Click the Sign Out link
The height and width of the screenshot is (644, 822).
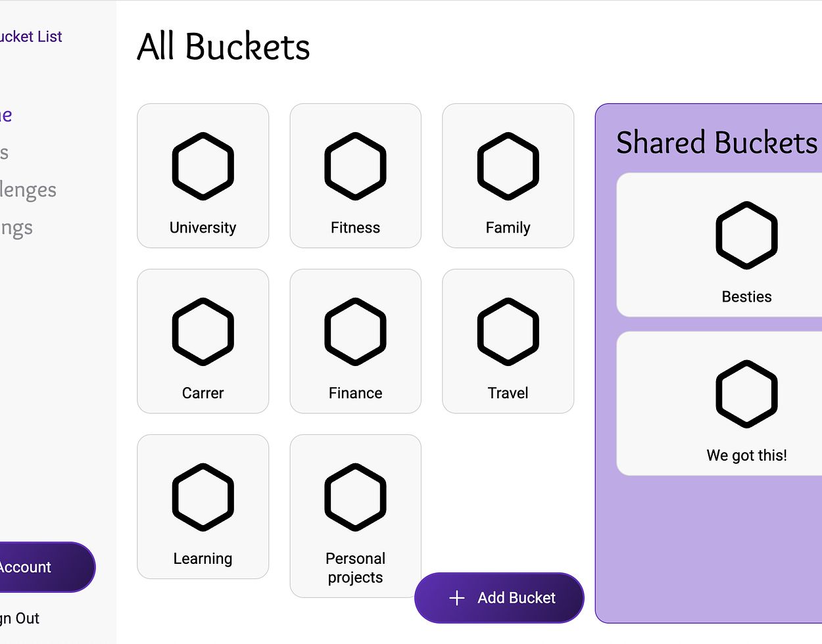pos(20,618)
